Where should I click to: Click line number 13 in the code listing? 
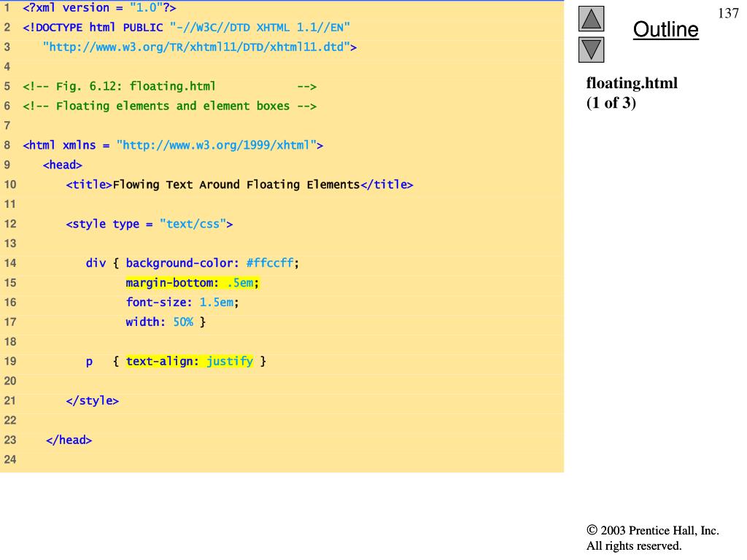(x=10, y=244)
